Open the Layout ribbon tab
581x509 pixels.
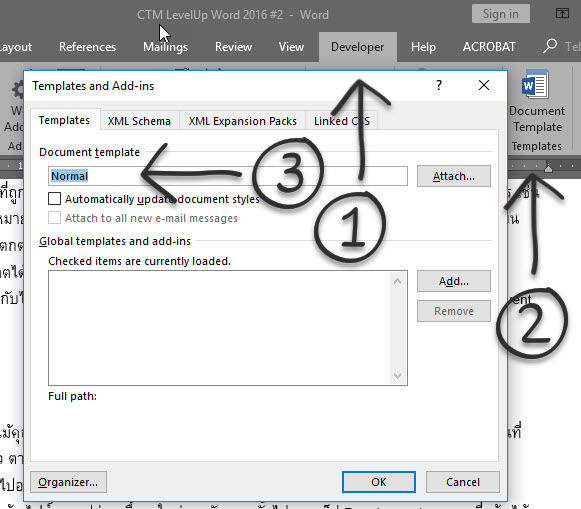15,47
